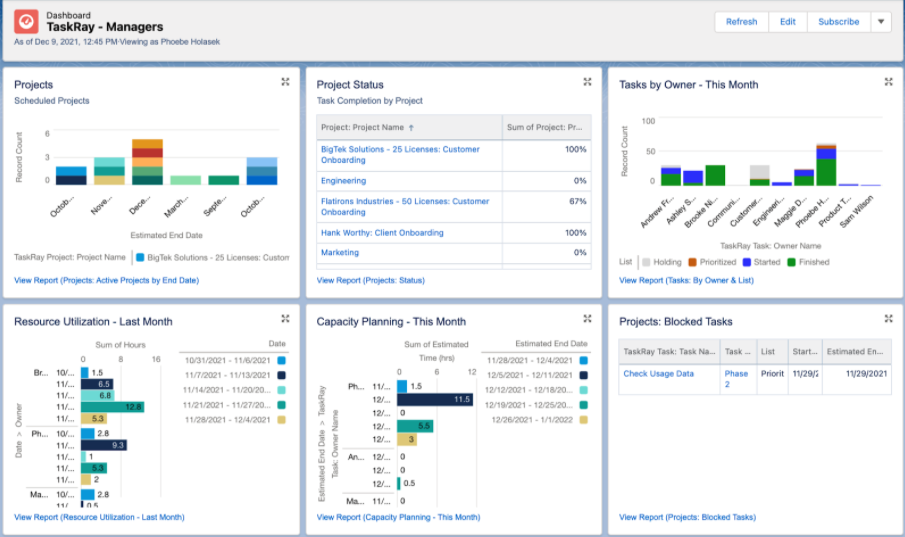Screen dimensions: 905x537
Task: Open View Report Capacity Planning - This Month
Action: (x=398, y=517)
